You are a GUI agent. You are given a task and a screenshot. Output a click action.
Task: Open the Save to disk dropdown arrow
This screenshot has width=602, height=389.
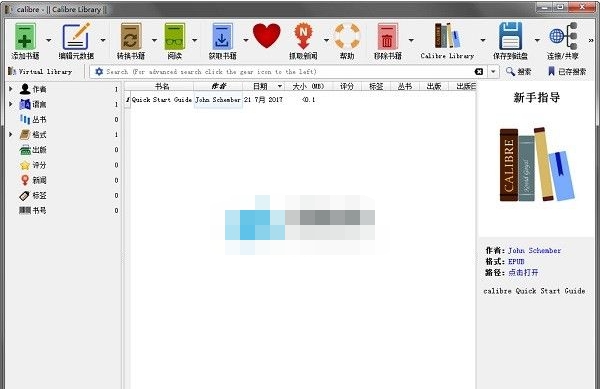coord(537,40)
